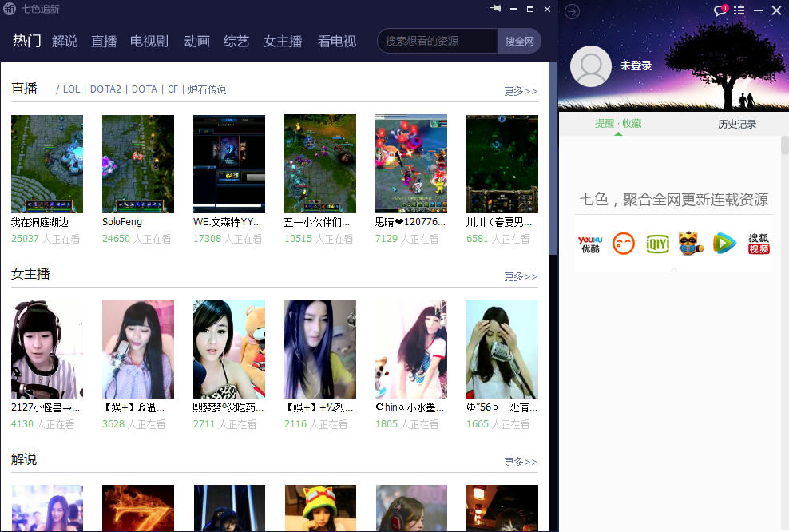789x532 pixels.
Task: Expand 更多>> in the 女主播 section
Action: pos(521,276)
